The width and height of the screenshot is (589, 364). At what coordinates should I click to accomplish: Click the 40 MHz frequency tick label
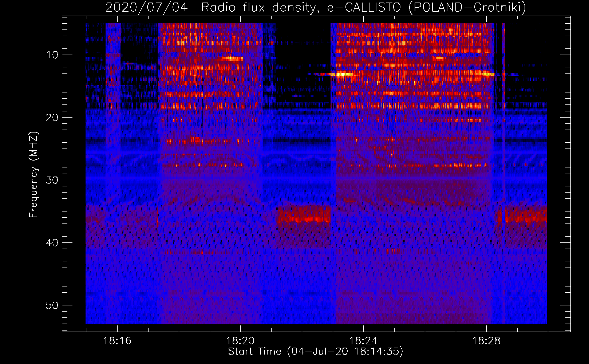52,243
